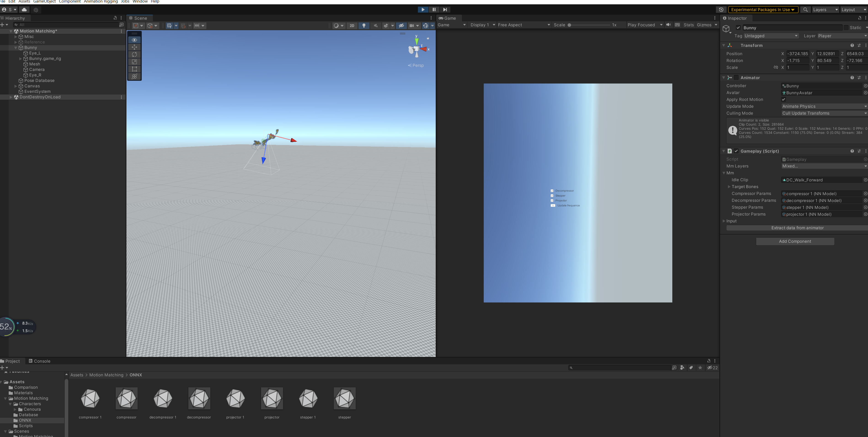Select the Move tool in Scene overlay
The height and width of the screenshot is (437, 868).
tap(134, 47)
